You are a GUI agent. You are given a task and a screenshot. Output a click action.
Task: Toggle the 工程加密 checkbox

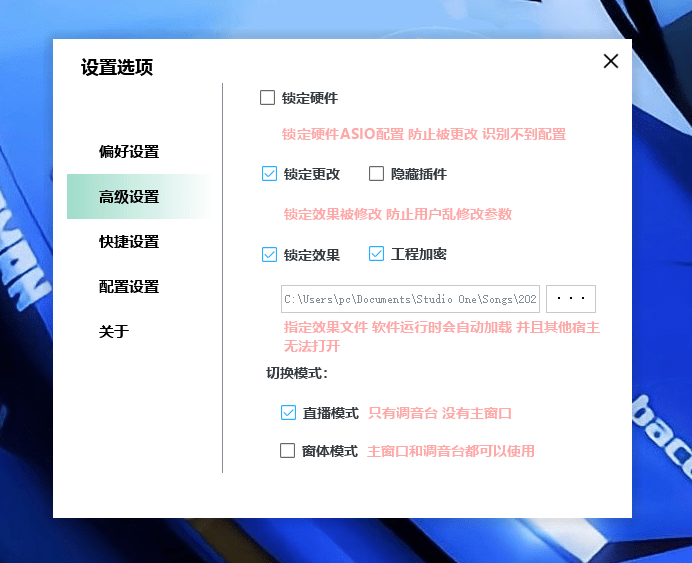[x=376, y=254]
